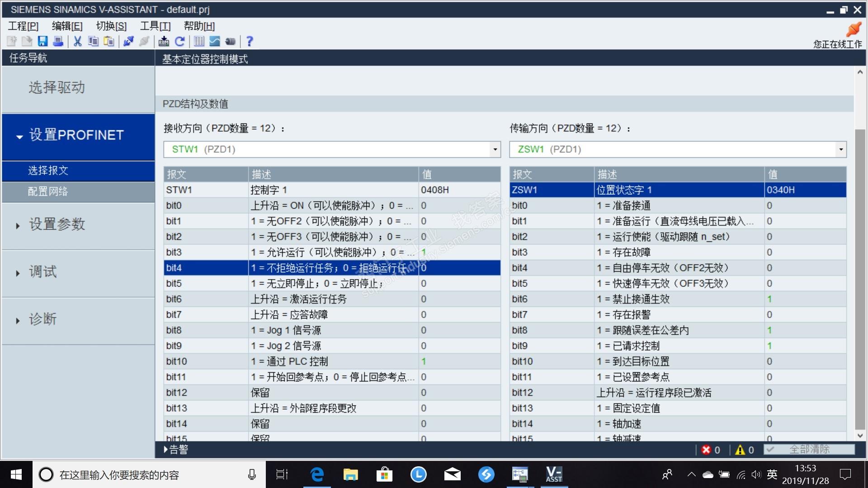The image size is (868, 488).
Task: Click the Cut scissors icon
Action: [x=77, y=42]
